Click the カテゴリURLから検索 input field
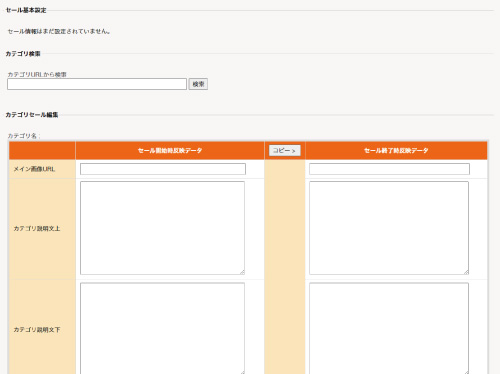Screen dimensions: 500x374 click(x=97, y=84)
